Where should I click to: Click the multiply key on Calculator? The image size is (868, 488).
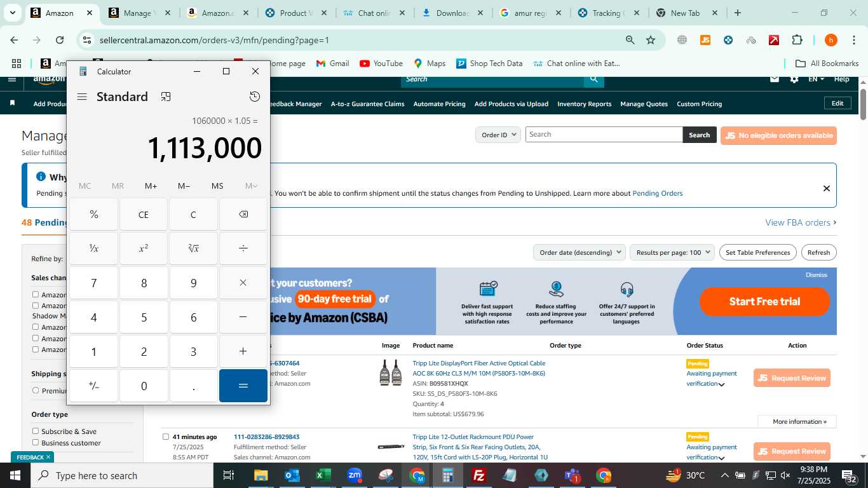[x=243, y=283]
